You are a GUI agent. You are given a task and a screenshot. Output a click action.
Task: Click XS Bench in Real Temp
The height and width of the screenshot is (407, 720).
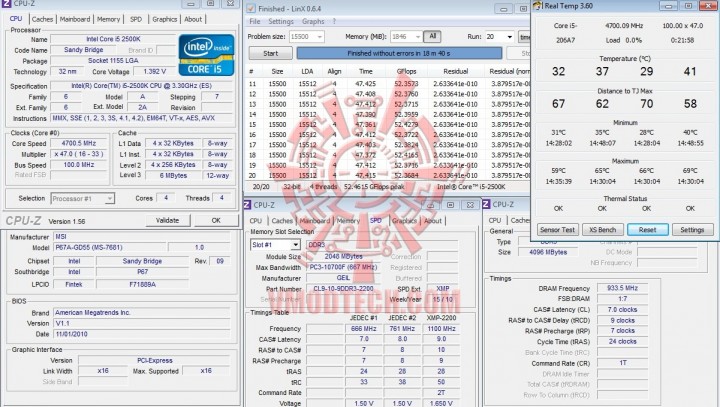pos(602,230)
